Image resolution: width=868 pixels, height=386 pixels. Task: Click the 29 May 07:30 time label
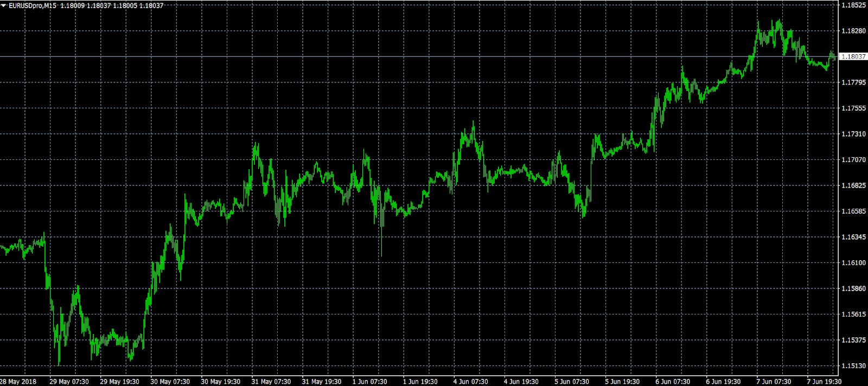(69, 382)
